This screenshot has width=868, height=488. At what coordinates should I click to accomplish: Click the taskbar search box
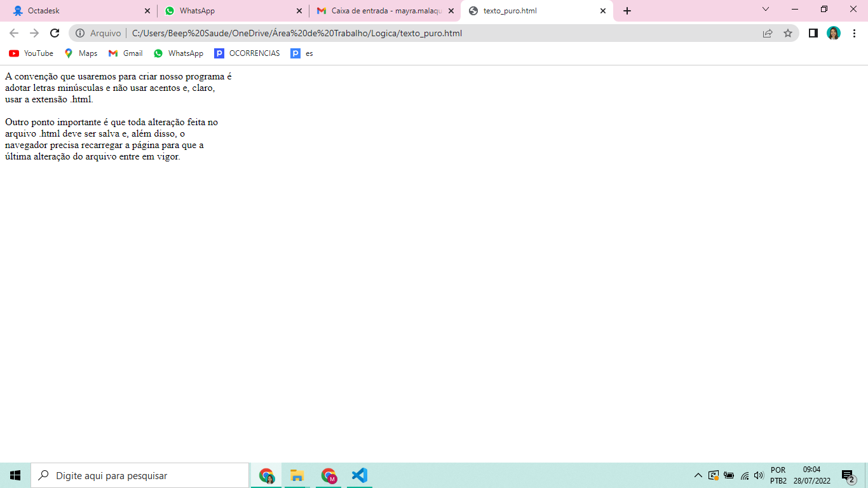pyautogui.click(x=140, y=475)
